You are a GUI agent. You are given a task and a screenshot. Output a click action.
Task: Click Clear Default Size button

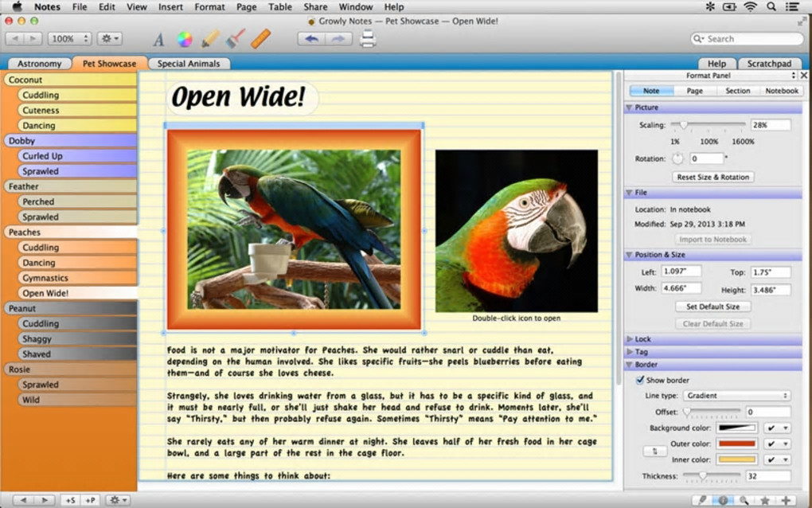point(713,323)
